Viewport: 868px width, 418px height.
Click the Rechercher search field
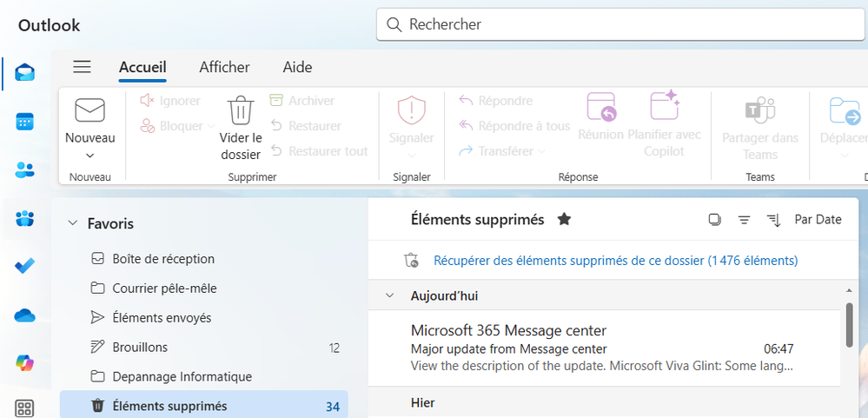pos(617,24)
